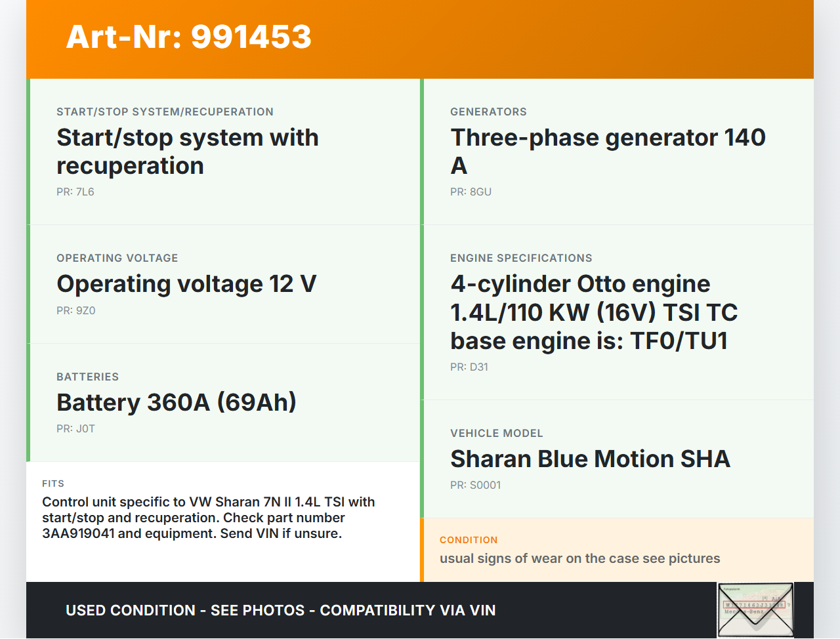Click the orange "CONDITION" label
Screen dimensions: 840x639
469,540
